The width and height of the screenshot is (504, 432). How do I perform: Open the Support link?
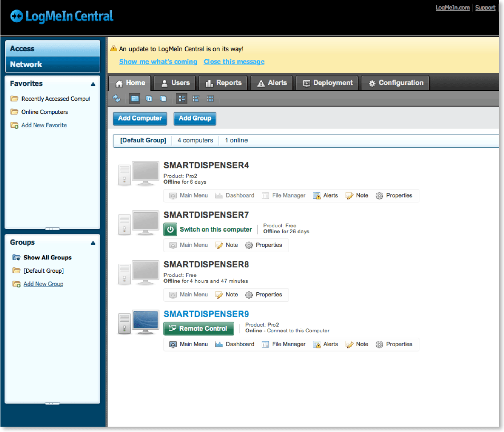(x=485, y=8)
